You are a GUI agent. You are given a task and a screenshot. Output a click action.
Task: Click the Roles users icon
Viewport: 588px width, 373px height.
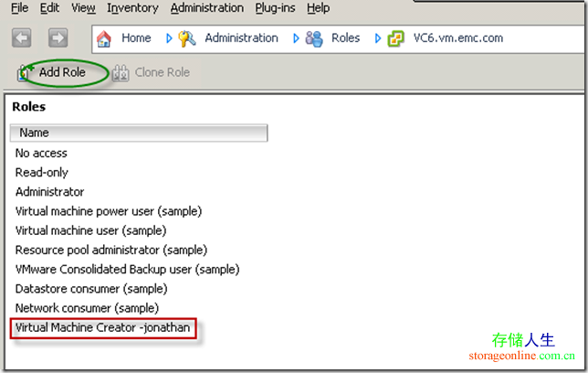tap(314, 38)
